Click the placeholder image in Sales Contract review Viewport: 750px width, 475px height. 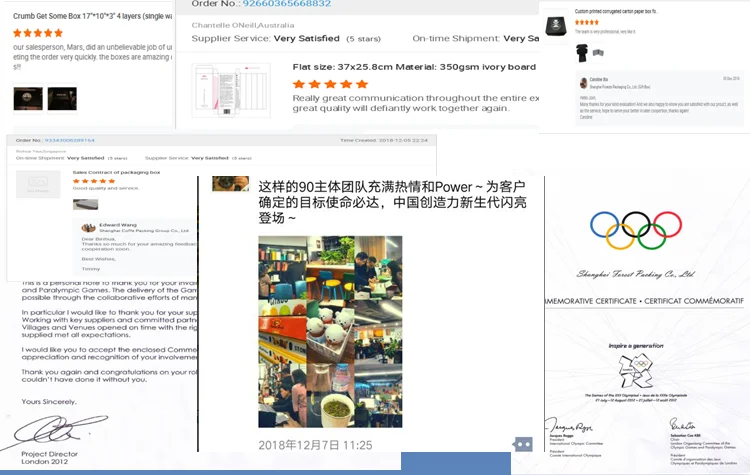coord(39,183)
